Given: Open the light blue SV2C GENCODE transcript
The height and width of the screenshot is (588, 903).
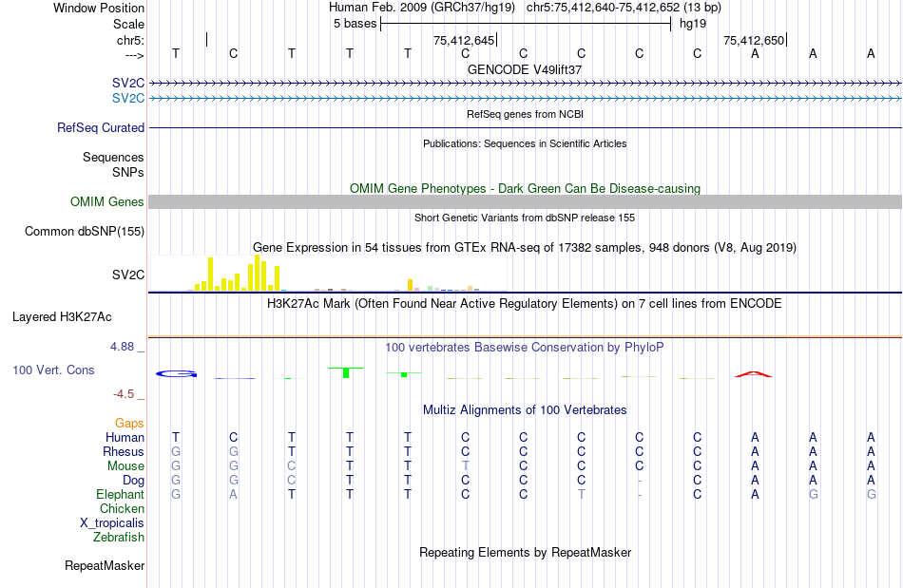Looking at the screenshot, I should coord(526,99).
